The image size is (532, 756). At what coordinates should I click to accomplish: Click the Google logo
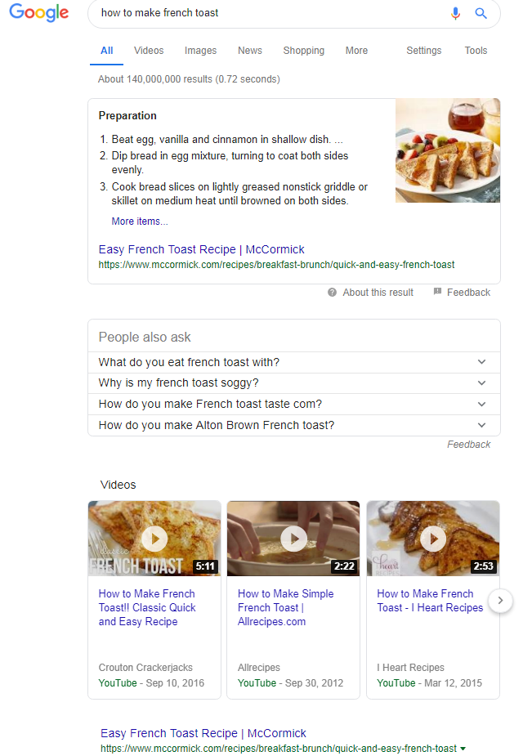[38, 14]
